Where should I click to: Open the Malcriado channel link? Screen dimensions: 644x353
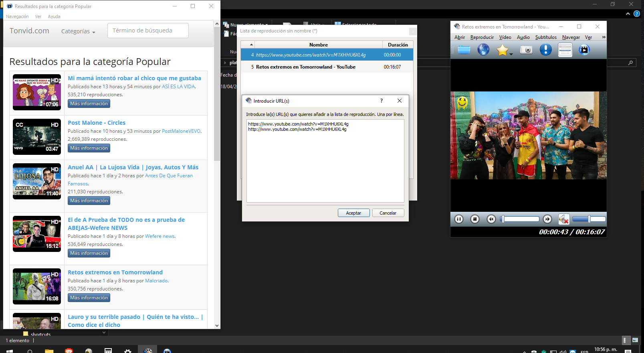coord(156,281)
